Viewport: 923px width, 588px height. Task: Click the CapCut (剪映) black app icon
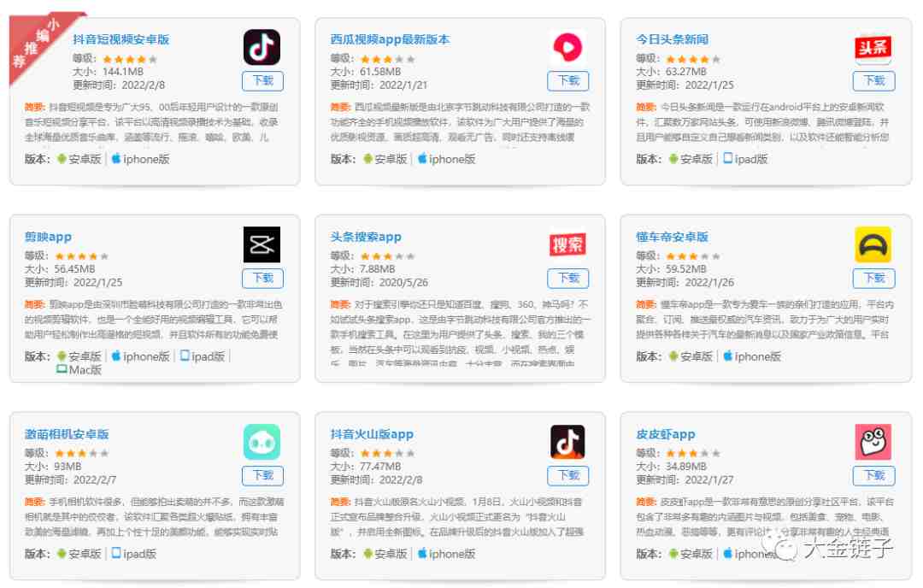262,244
